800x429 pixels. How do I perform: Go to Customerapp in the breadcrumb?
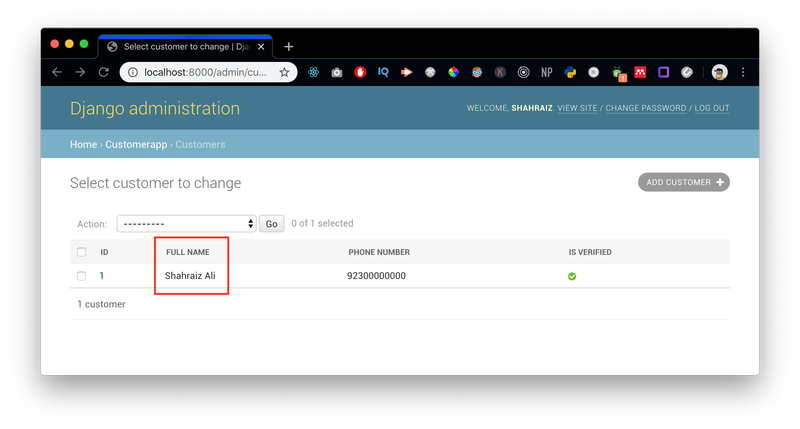pos(136,144)
